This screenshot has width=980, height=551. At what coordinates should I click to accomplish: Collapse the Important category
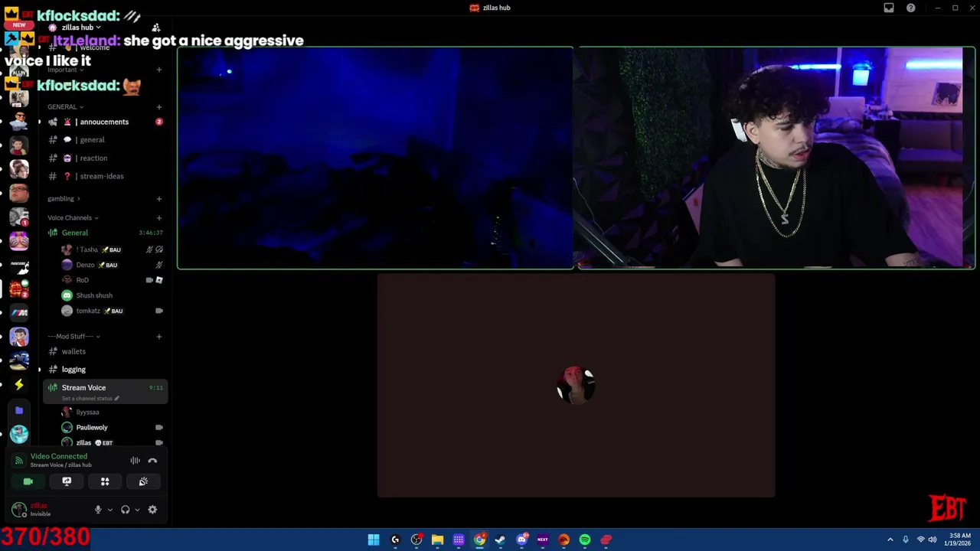[x=65, y=70]
